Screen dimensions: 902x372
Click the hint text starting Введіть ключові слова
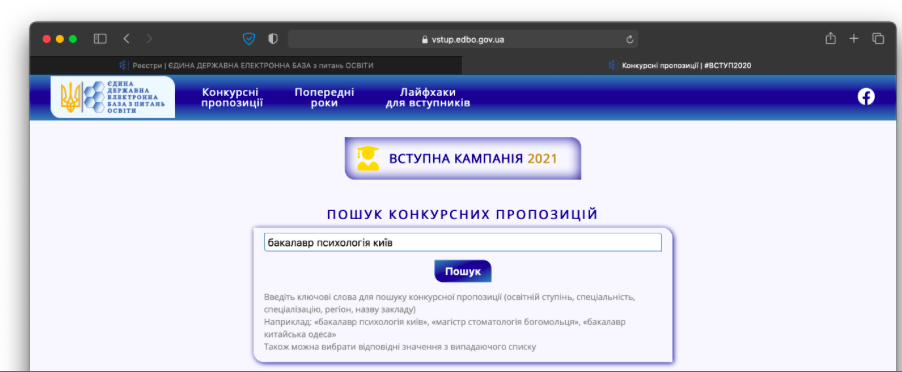(x=449, y=303)
